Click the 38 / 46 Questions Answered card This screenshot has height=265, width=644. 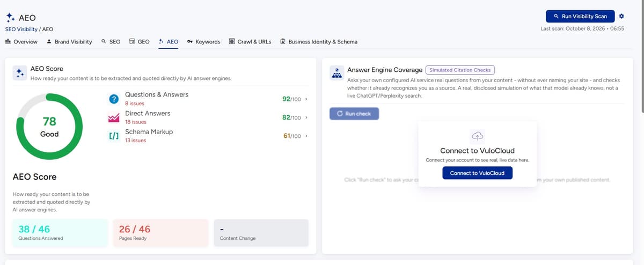[60, 233]
